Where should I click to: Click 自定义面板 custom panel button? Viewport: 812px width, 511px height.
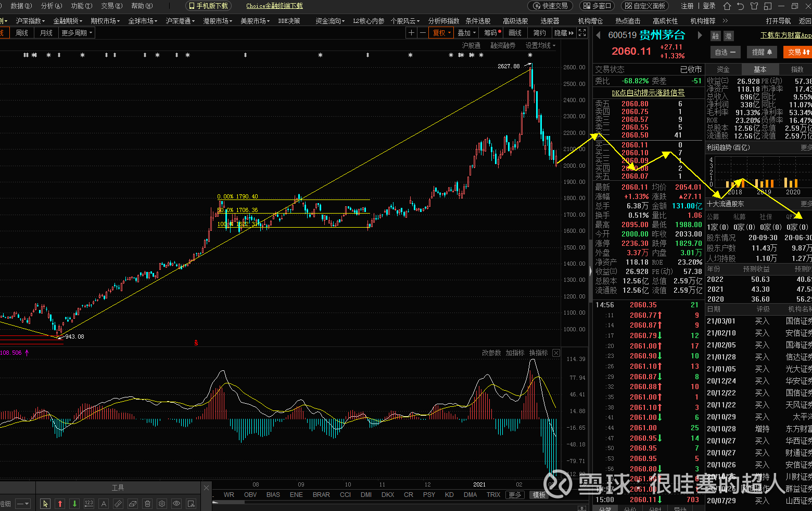click(x=645, y=6)
